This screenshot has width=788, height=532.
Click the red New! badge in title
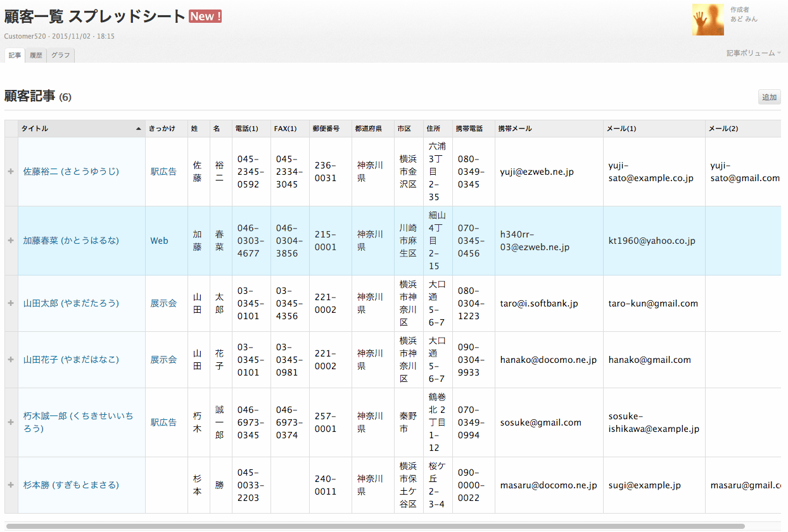[205, 16]
